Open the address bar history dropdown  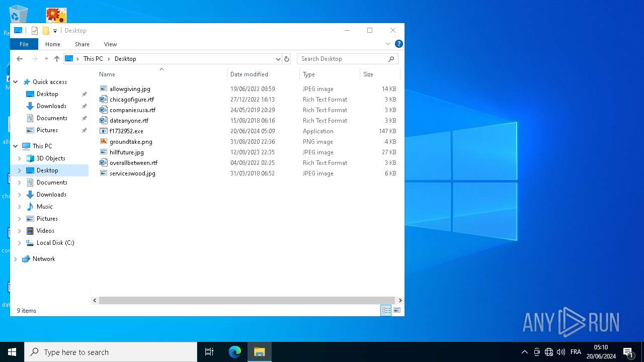[x=278, y=59]
